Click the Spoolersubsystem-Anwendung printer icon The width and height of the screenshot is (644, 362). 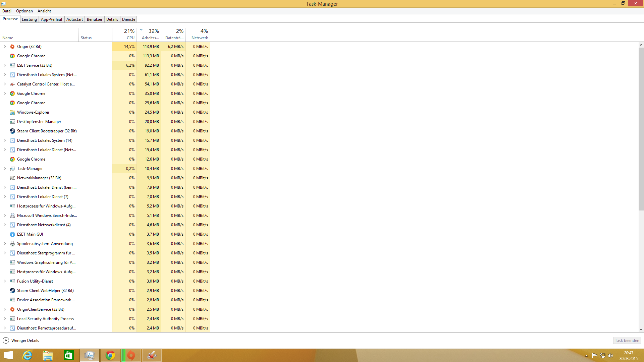point(12,244)
